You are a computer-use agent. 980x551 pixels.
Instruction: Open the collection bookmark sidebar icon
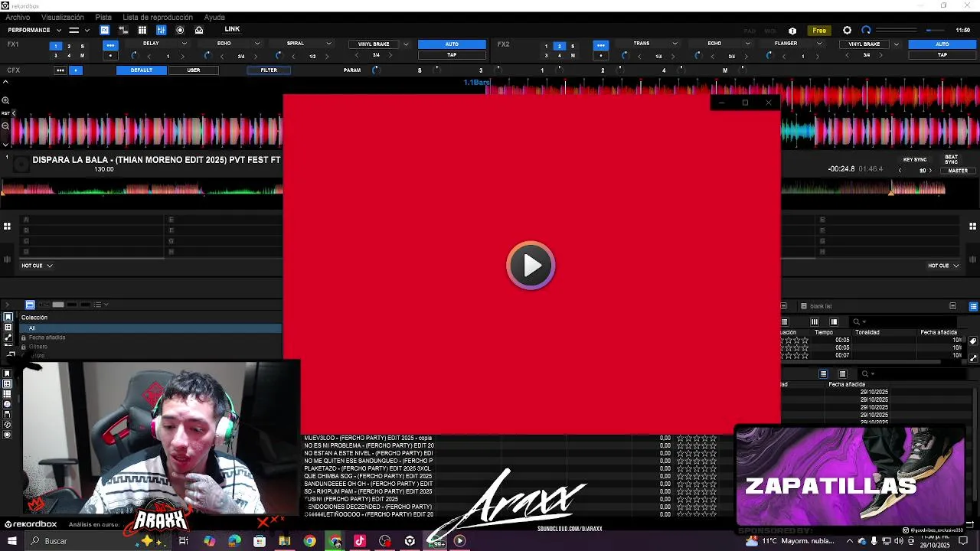8,317
